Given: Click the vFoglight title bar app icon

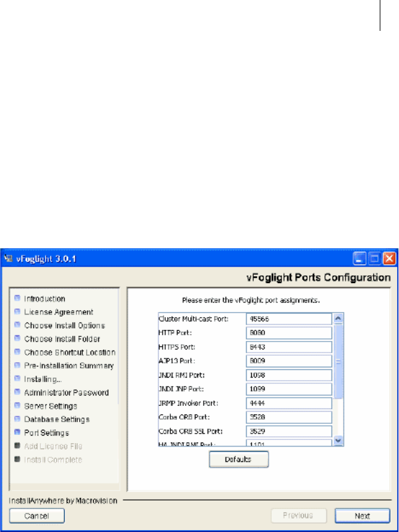Looking at the screenshot, I should click(x=8, y=259).
